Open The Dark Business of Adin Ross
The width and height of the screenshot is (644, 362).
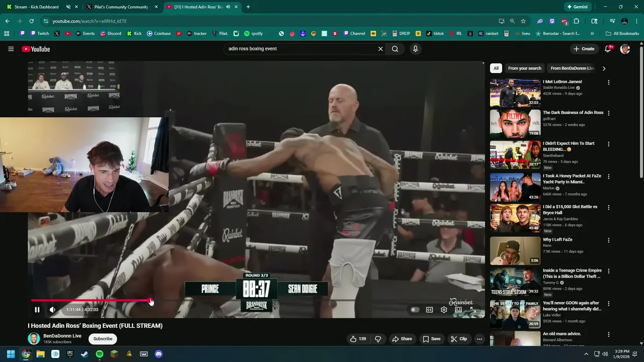pos(573,113)
